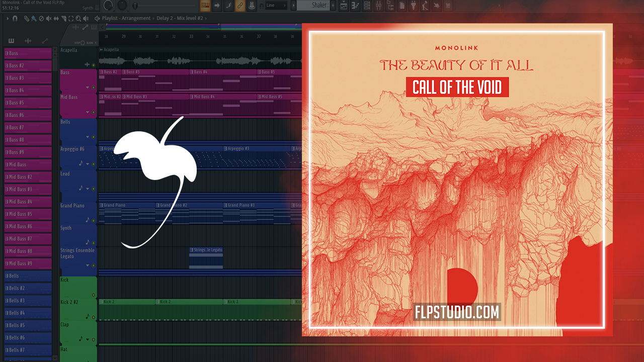Toggle mute light on Mid Bass track
Screen dimensions: 644x362
click(x=93, y=112)
